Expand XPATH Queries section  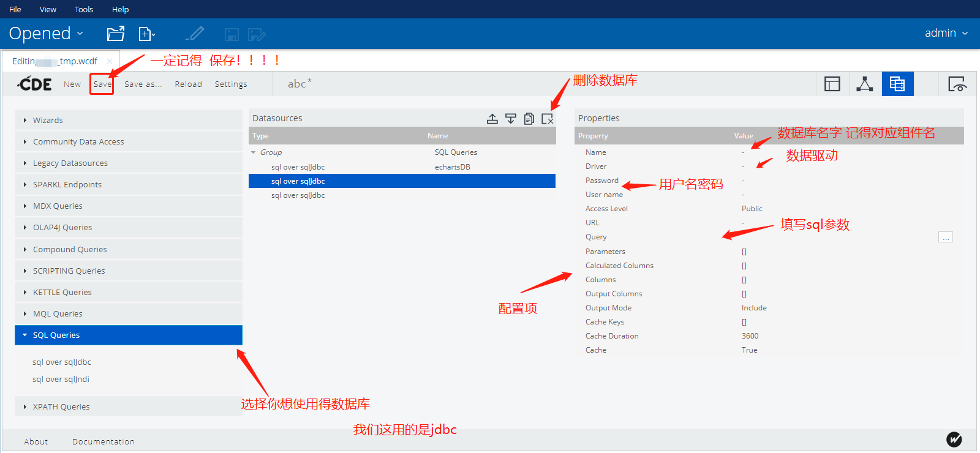click(x=129, y=406)
